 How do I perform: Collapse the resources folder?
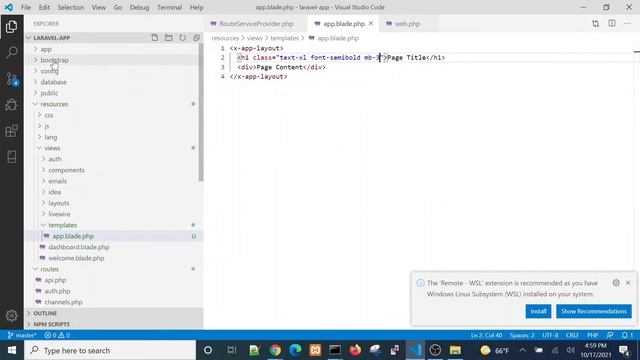(114, 104)
